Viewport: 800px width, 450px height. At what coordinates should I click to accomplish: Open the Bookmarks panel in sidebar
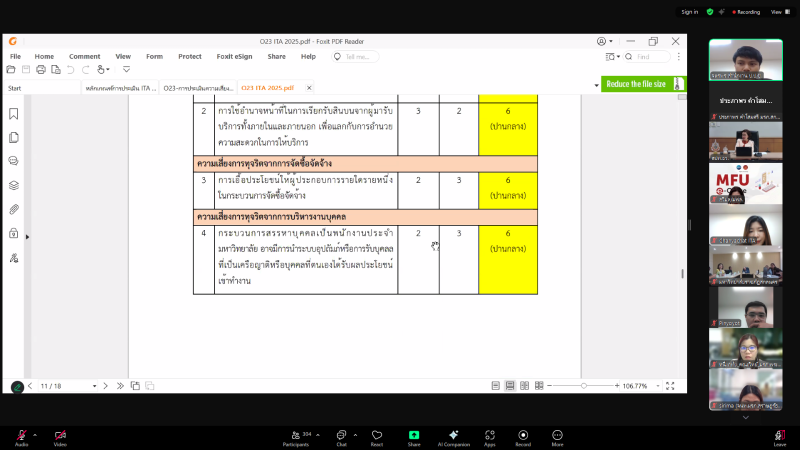point(14,112)
